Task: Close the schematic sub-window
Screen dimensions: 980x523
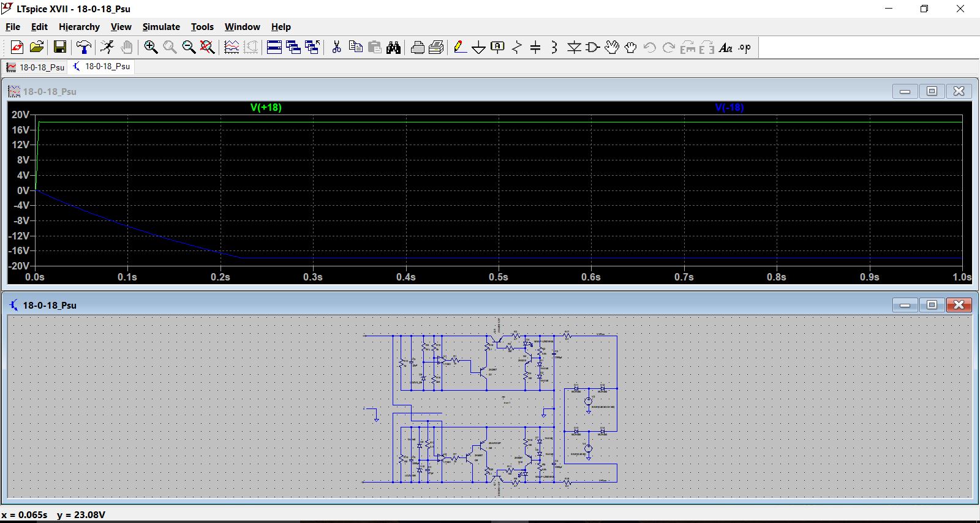Action: (959, 304)
